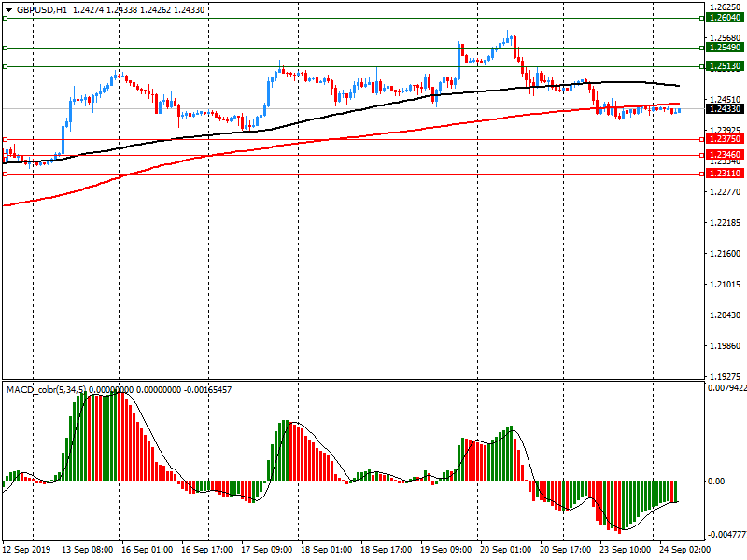Screen dimensions: 747x560
Task: Click the 12 Sep 2019 date label
Action: click(26, 550)
